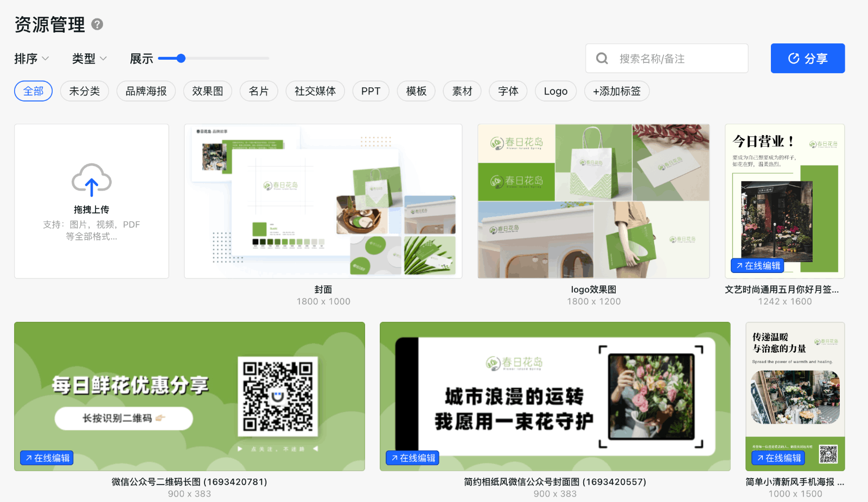Image resolution: width=868 pixels, height=502 pixels.
Task: Show only 未分类 items
Action: pos(84,91)
